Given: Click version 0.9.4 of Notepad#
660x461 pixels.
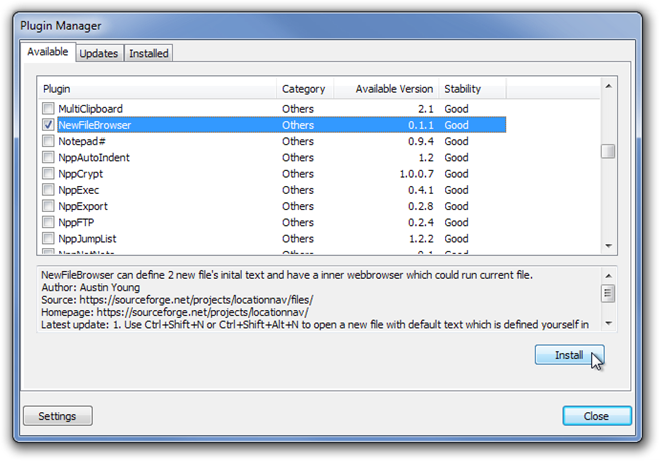Looking at the screenshot, I should coord(421,141).
